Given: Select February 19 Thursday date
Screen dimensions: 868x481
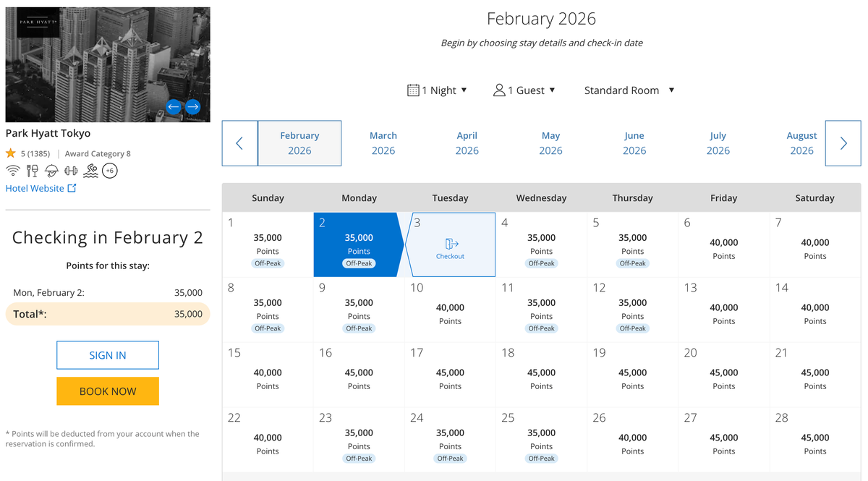Looking at the screenshot, I should click(633, 375).
